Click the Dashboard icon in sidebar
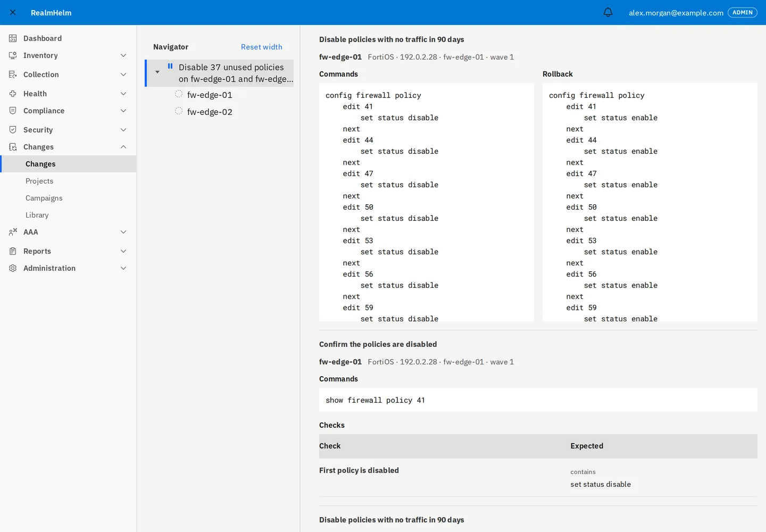The width and height of the screenshot is (766, 532). [x=13, y=38]
